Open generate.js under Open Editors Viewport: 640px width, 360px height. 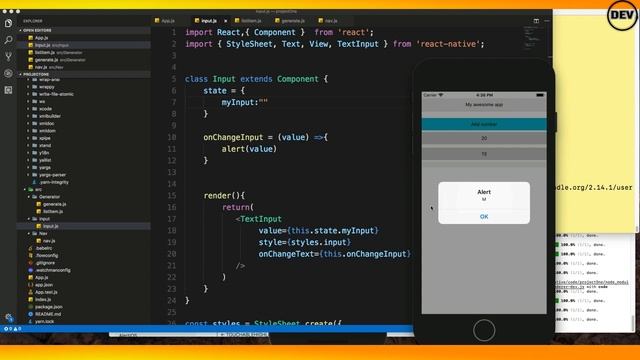coord(84,60)
